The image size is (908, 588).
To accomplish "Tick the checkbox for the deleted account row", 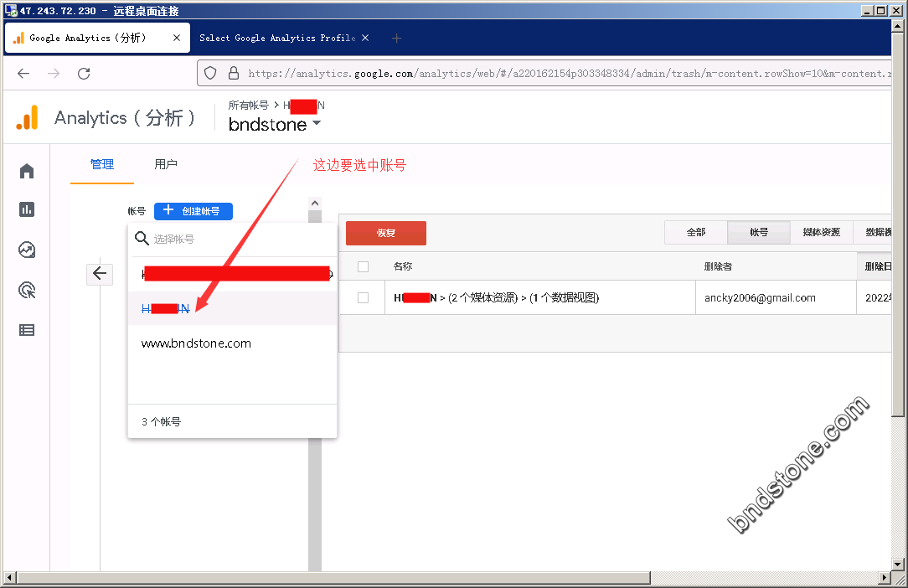I will pos(363,297).
